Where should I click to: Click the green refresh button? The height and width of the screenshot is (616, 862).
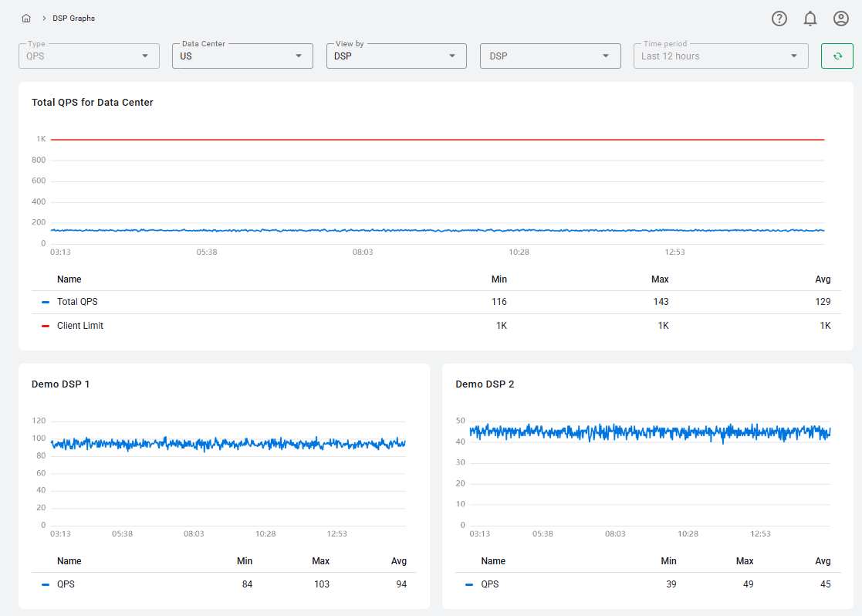click(x=837, y=56)
